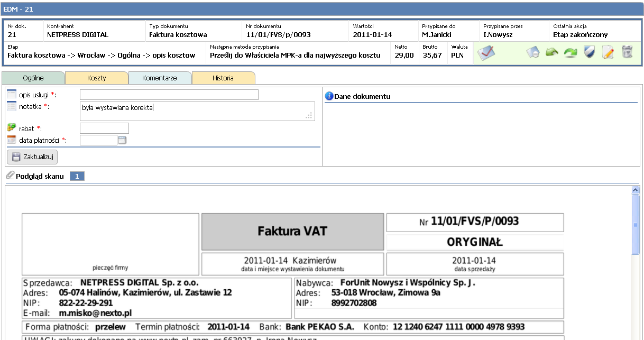Click document number 11/01/FVS/p/0093 in header
The image size is (644, 340).
pyautogui.click(x=279, y=35)
